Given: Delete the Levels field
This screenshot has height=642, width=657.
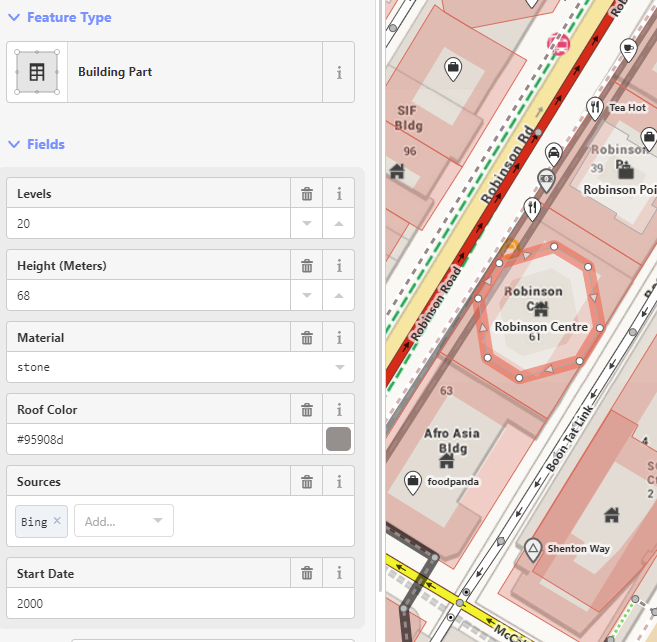Looking at the screenshot, I should click(307, 194).
